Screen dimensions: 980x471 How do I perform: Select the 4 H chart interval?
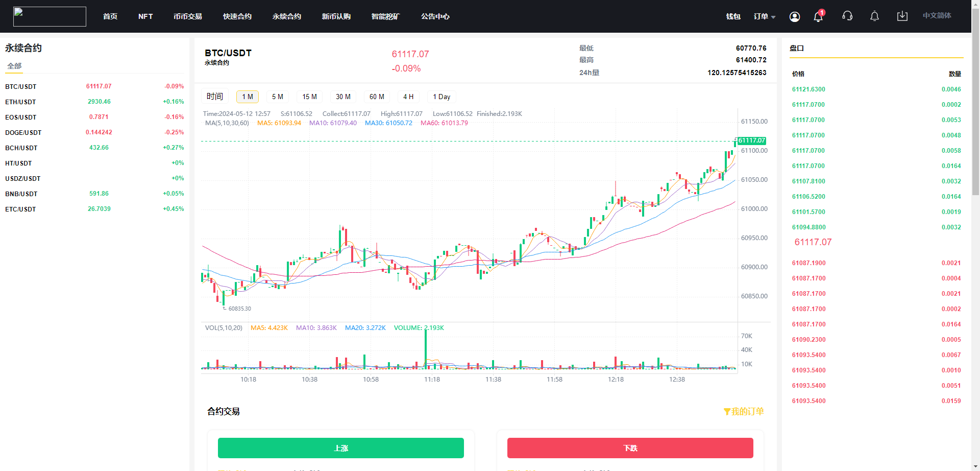click(408, 97)
